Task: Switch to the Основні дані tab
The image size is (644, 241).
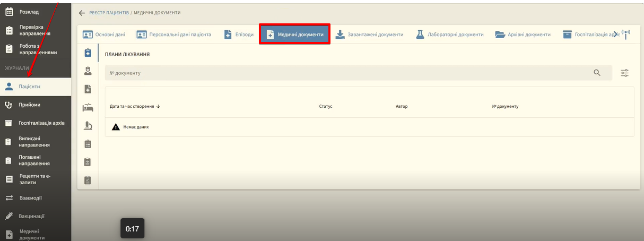Action: coord(104,35)
